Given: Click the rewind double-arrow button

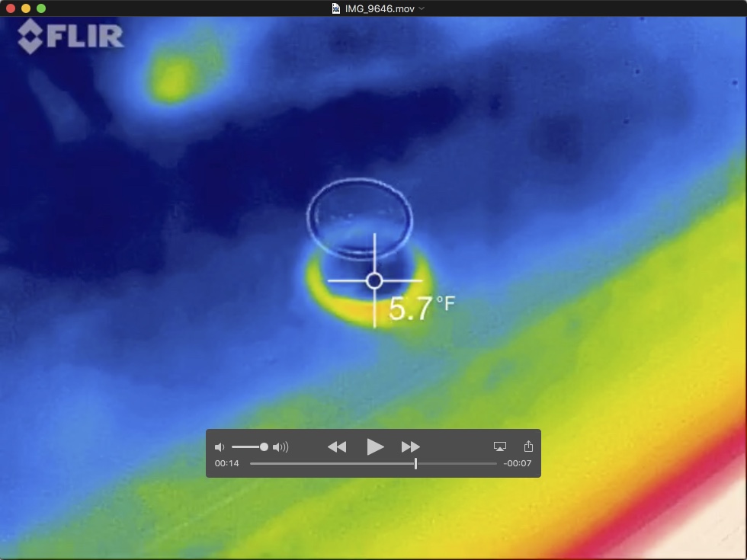Looking at the screenshot, I should click(x=337, y=447).
